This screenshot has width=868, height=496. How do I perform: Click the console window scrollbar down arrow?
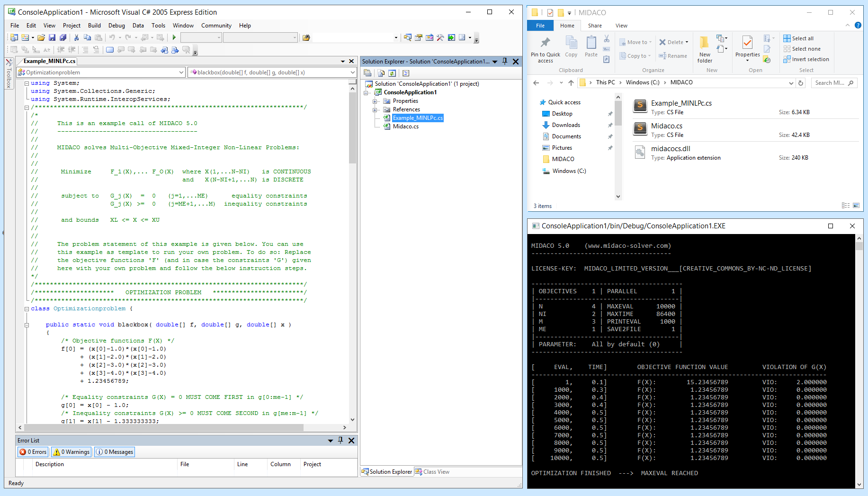(859, 484)
